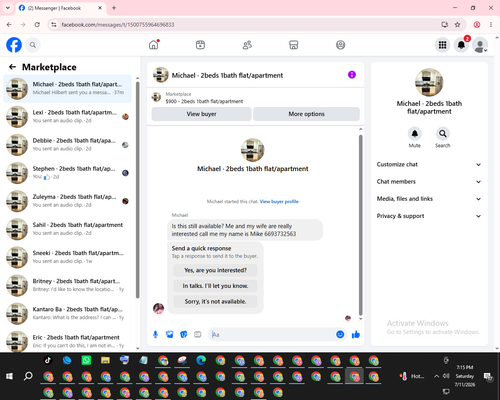Image resolution: width=500 pixels, height=400 pixels.
Task: Search in conversation using the magnifier icon
Action: tap(443, 134)
